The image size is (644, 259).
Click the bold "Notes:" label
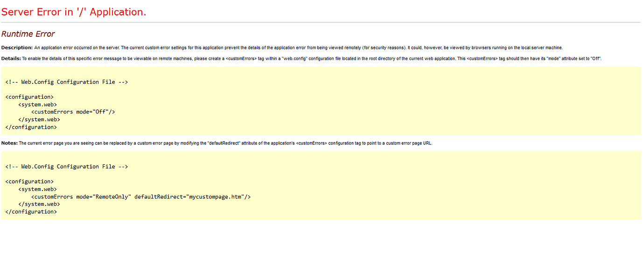pos(9,143)
